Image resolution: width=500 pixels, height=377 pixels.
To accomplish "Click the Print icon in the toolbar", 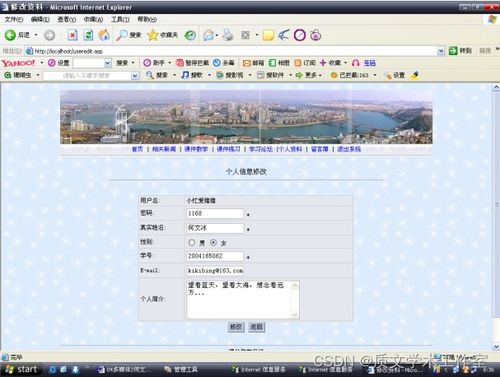I will pyautogui.click(x=228, y=35).
